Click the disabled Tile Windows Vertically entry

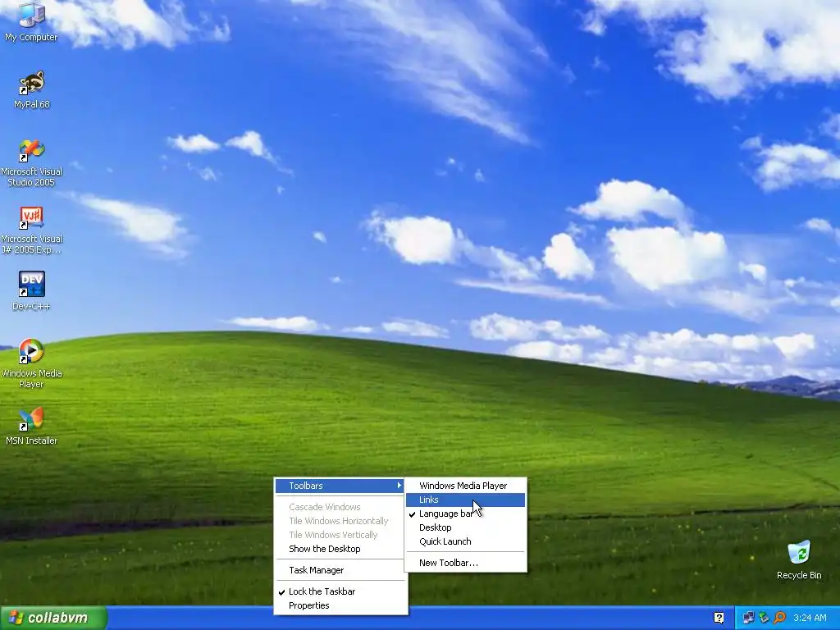tap(340, 535)
